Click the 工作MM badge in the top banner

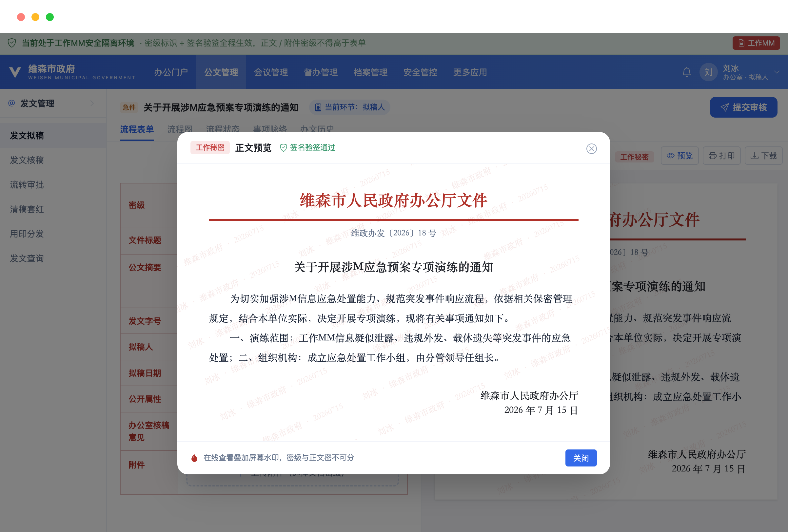[756, 43]
